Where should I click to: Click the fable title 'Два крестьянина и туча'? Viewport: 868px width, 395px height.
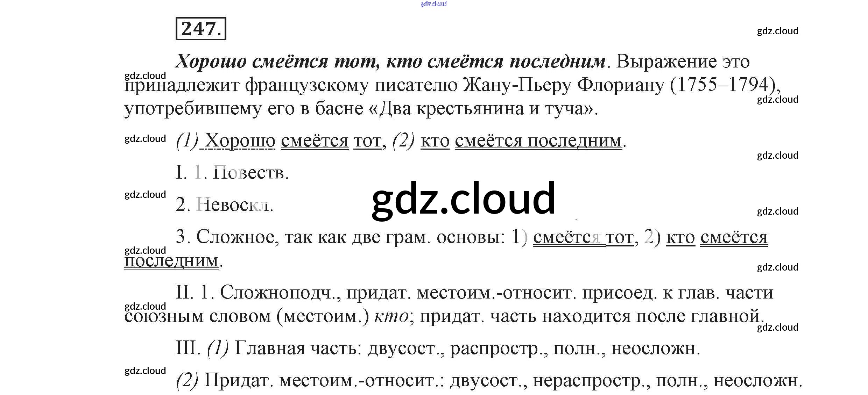tap(481, 109)
